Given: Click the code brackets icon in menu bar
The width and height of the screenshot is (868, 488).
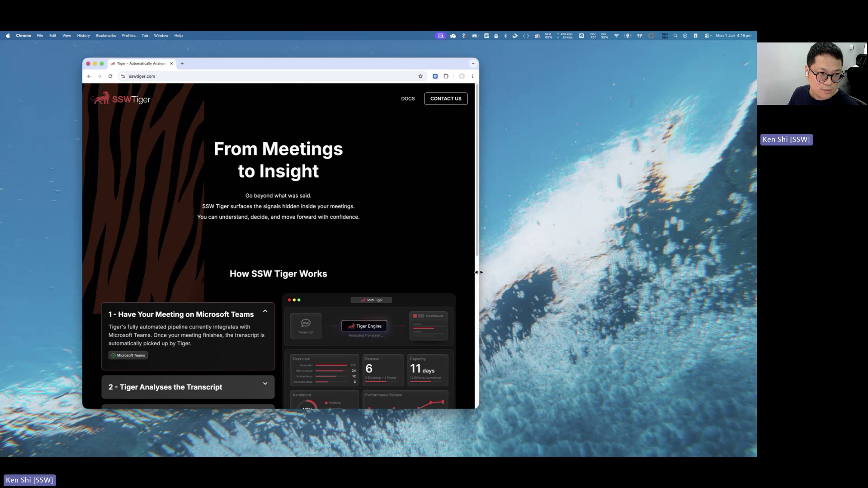Looking at the screenshot, I should (526, 36).
